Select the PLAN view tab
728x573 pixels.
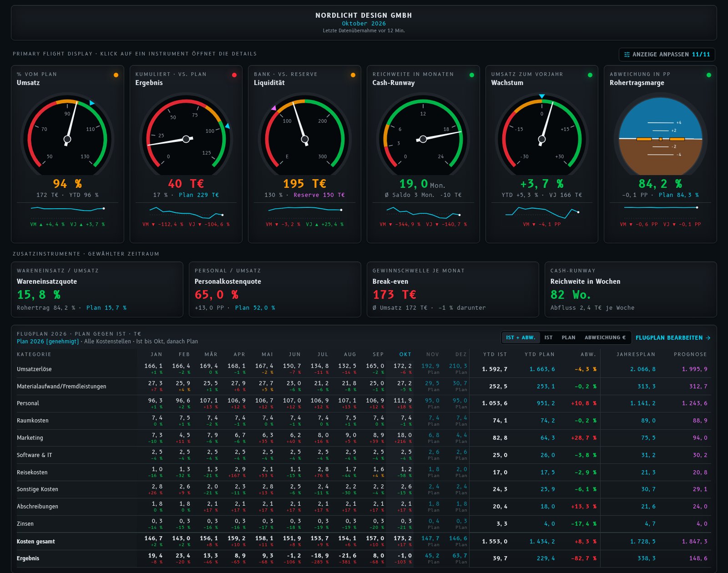[x=568, y=337]
